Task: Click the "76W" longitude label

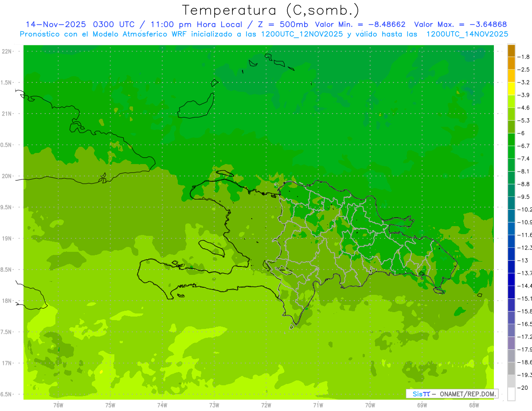Action: pyautogui.click(x=58, y=405)
